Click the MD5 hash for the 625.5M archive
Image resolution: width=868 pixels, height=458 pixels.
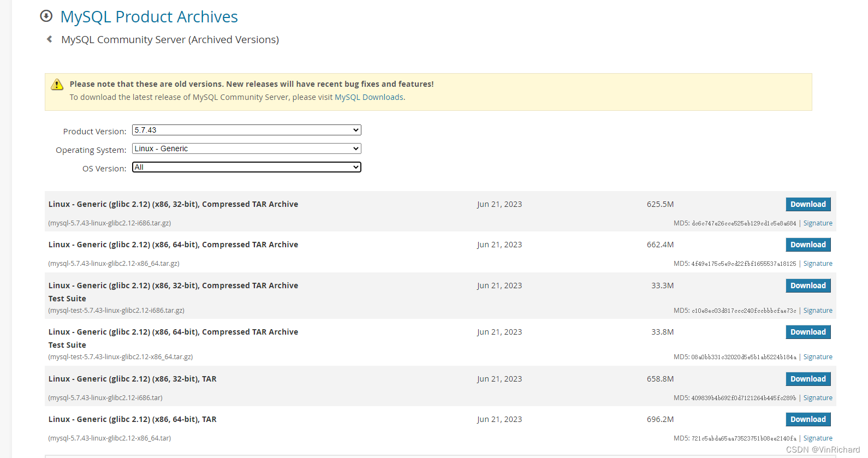pos(744,223)
